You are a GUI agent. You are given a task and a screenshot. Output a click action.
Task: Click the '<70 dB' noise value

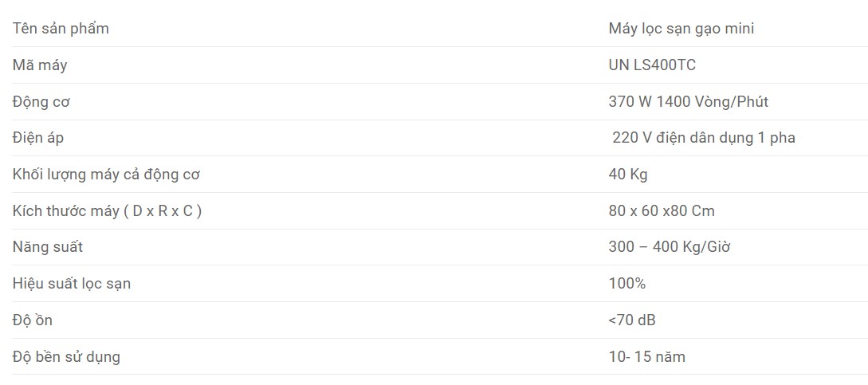tap(631, 320)
